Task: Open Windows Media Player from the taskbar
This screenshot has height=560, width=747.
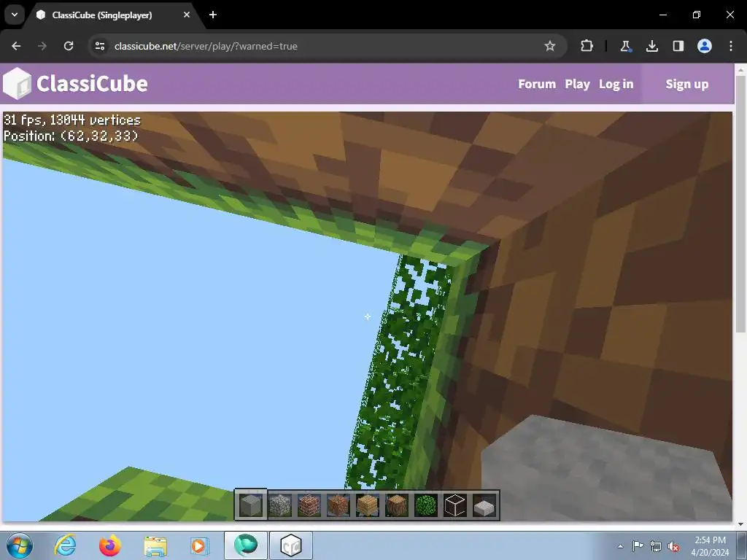Action: click(x=198, y=545)
